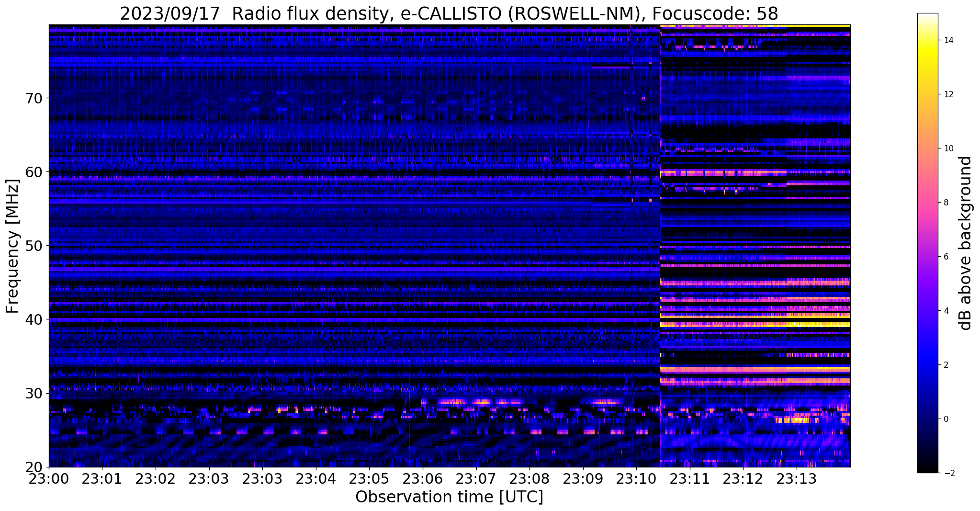Viewport: 980px width, 511px height.
Task: Click the colorbar tick label 6
Action: click(946, 257)
